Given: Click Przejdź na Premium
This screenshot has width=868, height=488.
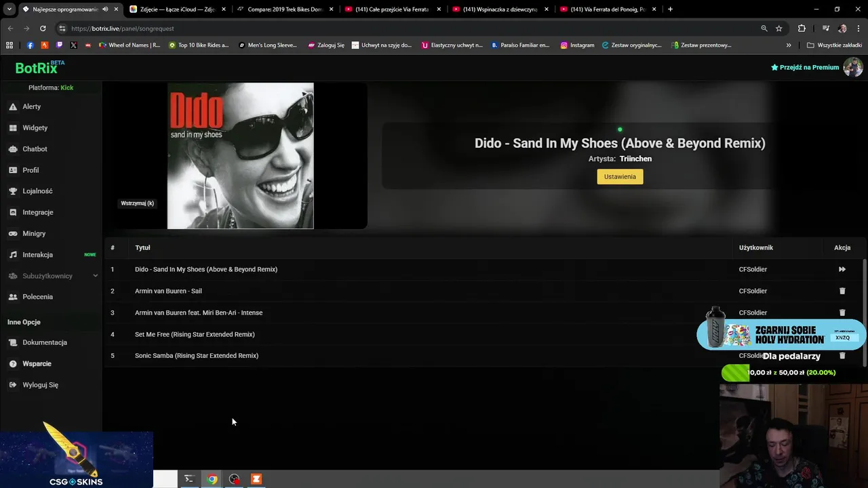Looking at the screenshot, I should (805, 67).
